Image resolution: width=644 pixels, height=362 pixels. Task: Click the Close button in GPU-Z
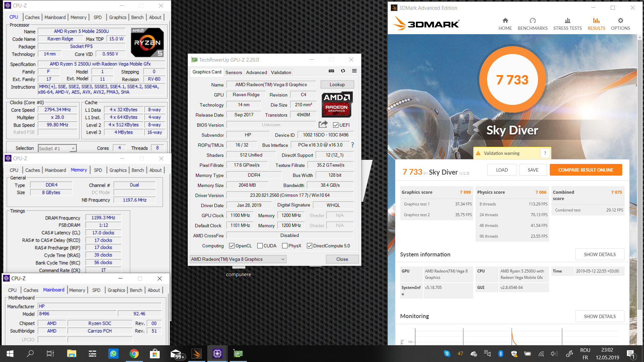coord(342,259)
